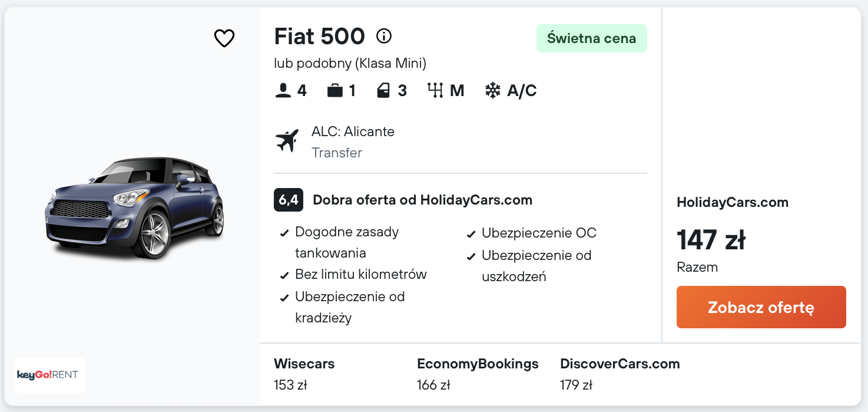
Task: Click the 147 zł total price
Action: [711, 240]
